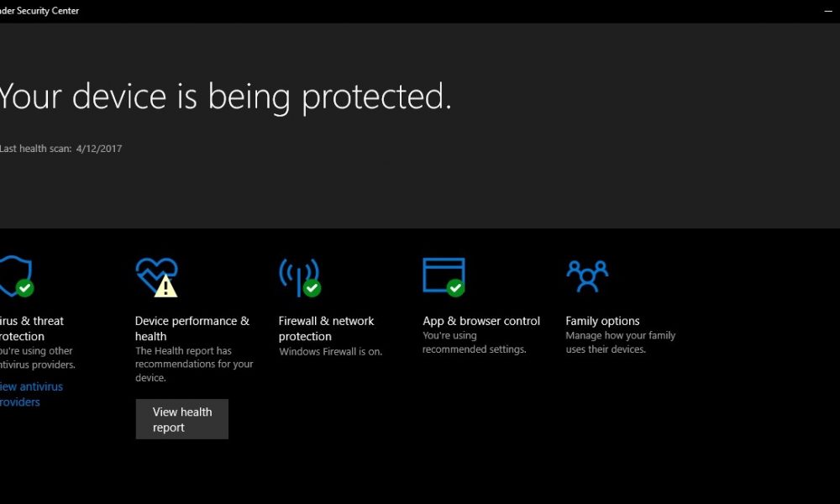Minimize the Security Center window
840x504 pixels.
click(828, 11)
